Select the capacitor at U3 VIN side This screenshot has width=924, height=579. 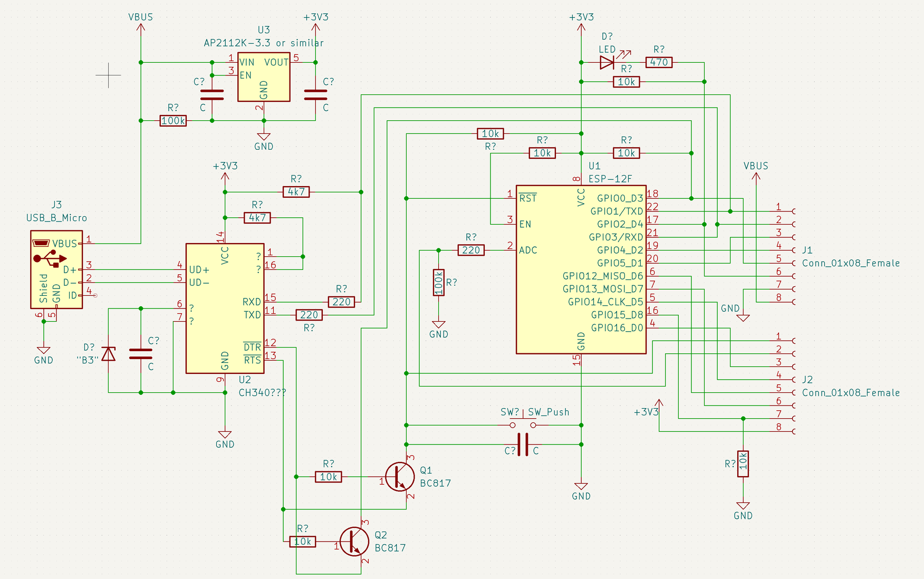[x=212, y=95]
